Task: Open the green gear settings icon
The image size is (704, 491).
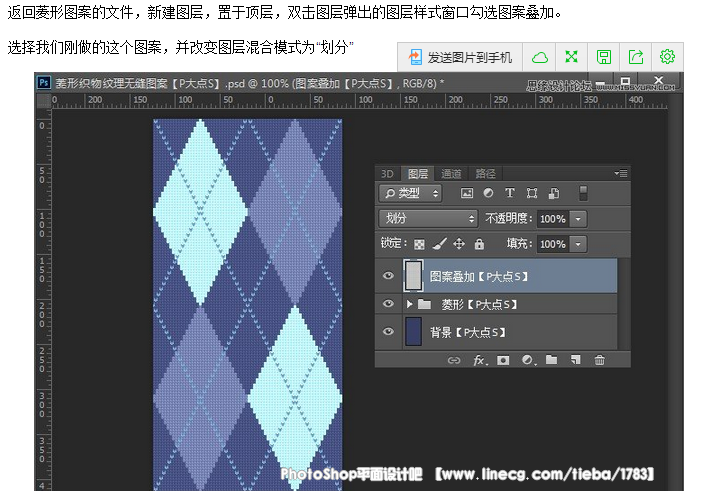Action: pyautogui.click(x=667, y=57)
